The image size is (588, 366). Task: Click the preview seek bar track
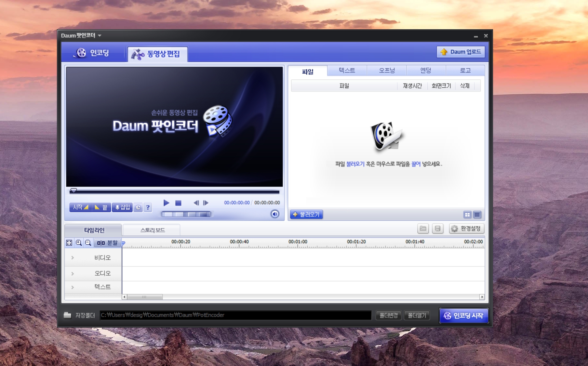(175, 192)
